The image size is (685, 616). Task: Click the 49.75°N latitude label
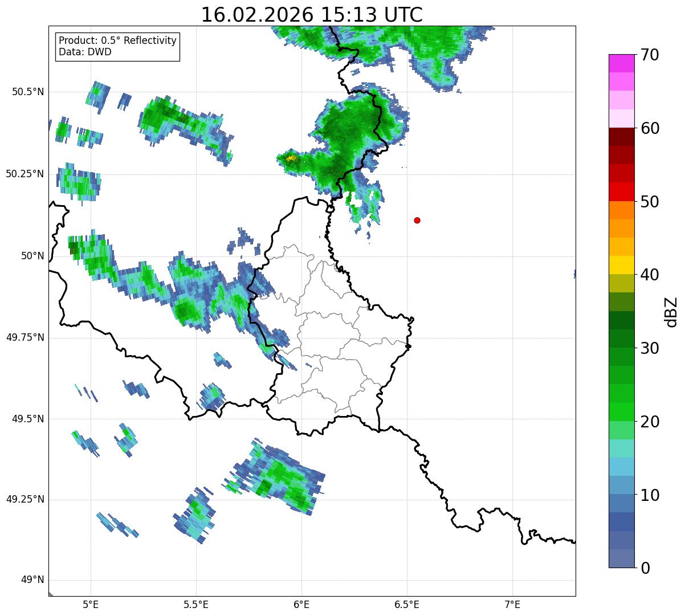point(25,337)
